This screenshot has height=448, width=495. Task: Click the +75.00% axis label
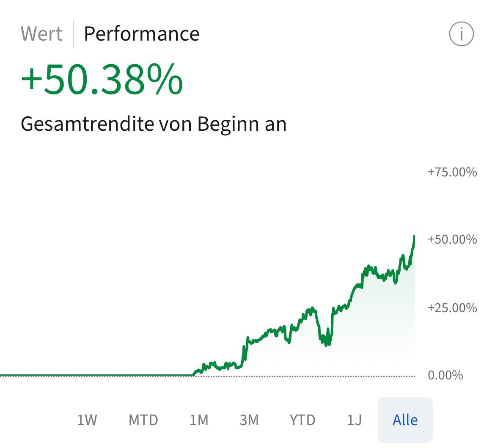tap(452, 172)
